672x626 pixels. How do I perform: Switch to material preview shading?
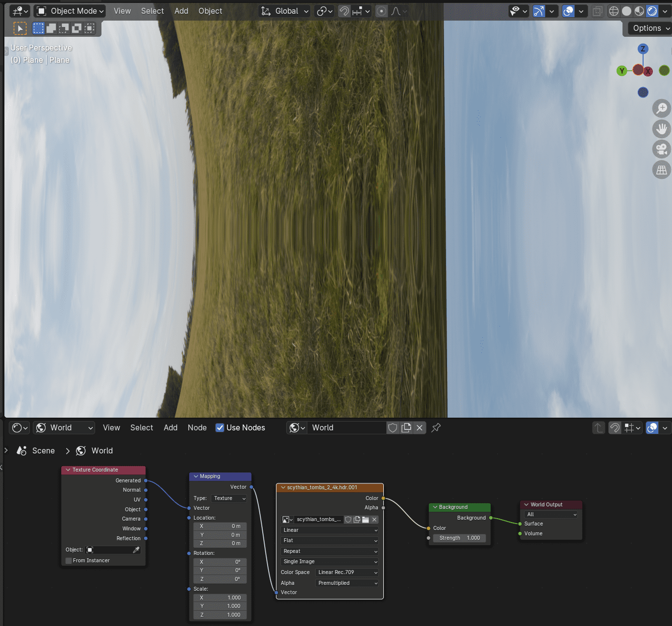tap(639, 11)
